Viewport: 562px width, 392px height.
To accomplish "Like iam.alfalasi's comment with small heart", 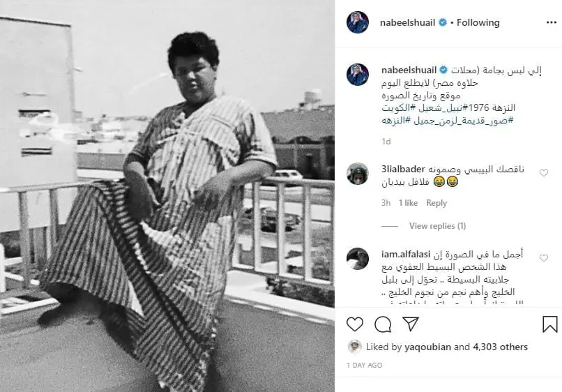I will tap(544, 258).
